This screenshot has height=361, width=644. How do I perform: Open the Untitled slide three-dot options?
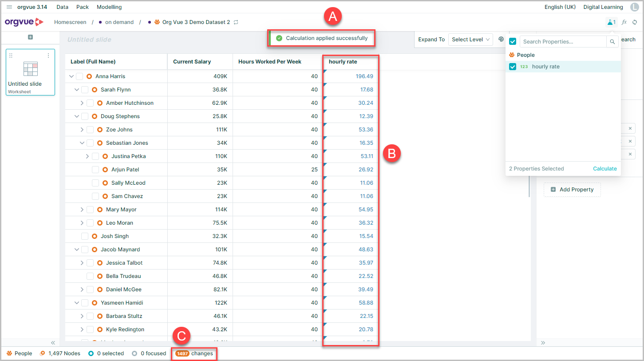pos(48,56)
